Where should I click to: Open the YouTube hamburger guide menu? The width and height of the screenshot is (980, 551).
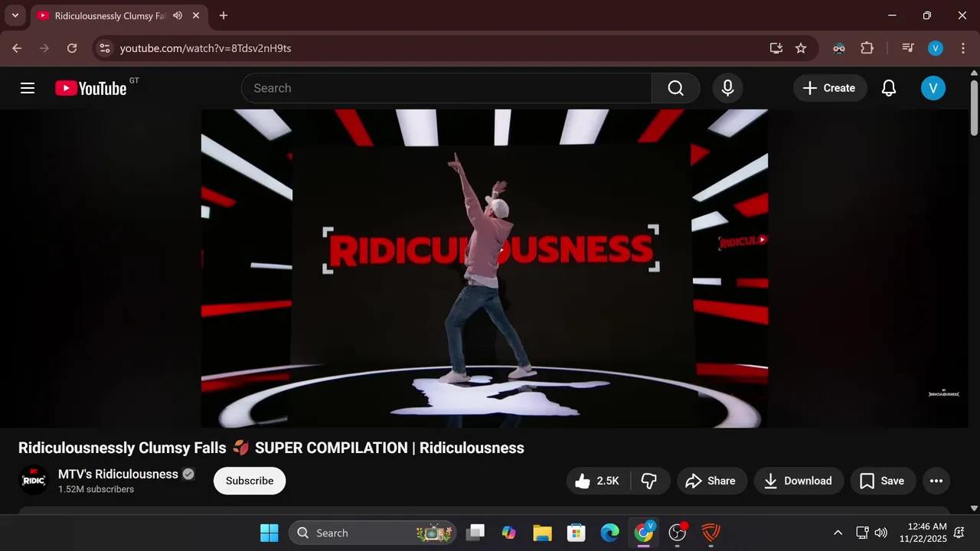(28, 88)
